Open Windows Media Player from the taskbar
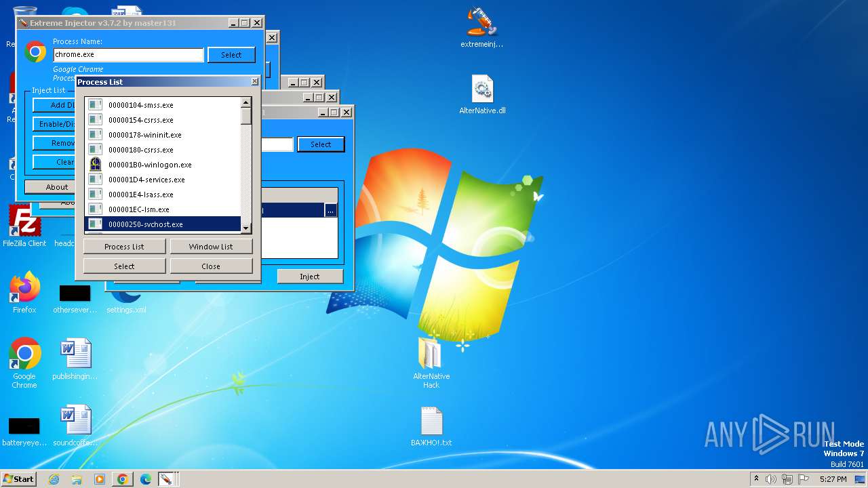The image size is (868, 488). click(100, 479)
